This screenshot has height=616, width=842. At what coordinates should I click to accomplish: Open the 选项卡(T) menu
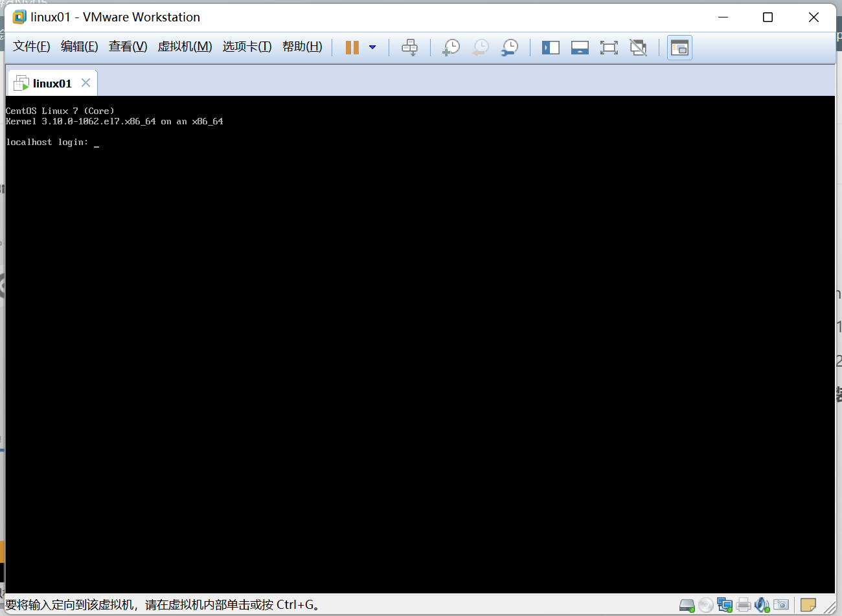pos(247,47)
